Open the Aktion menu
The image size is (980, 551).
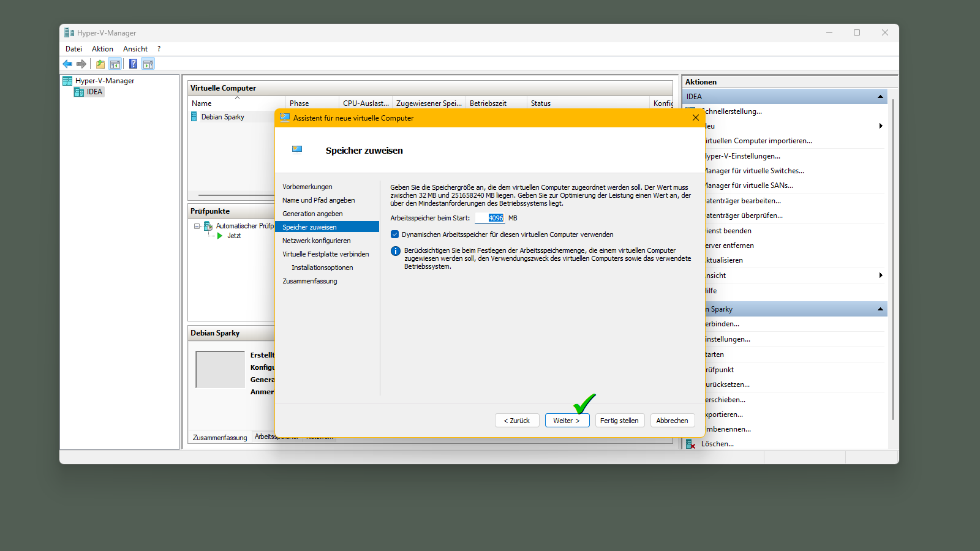click(102, 49)
